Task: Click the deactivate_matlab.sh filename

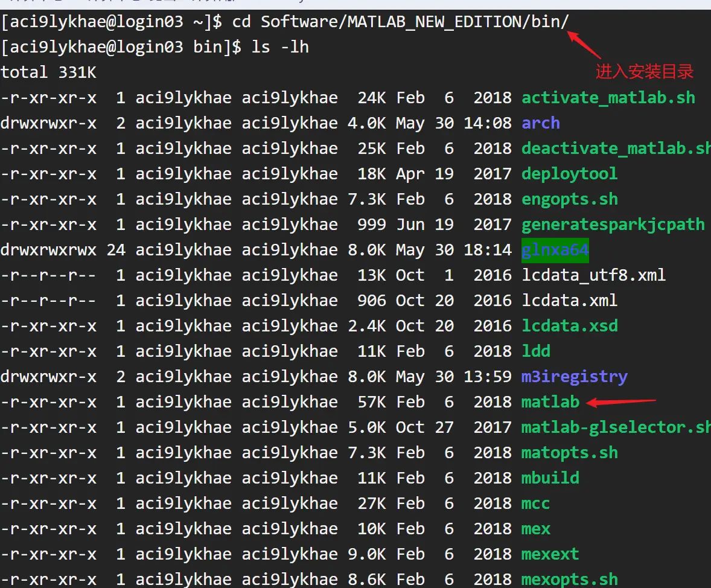Action: point(616,149)
